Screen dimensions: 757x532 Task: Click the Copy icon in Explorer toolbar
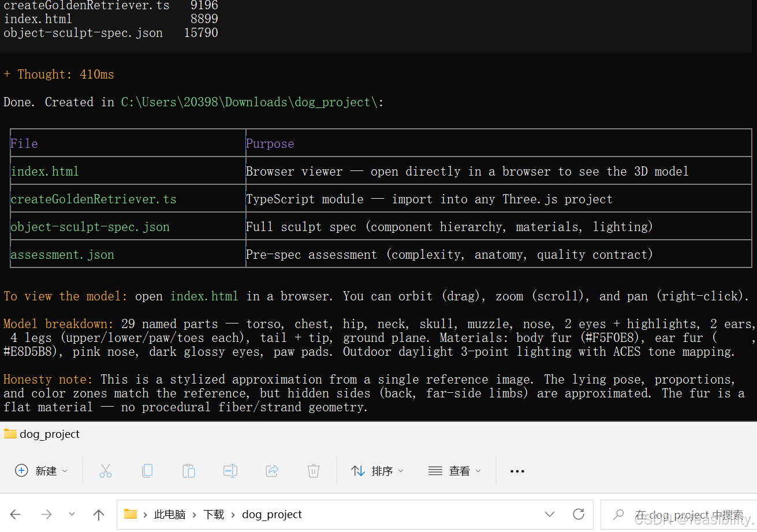[x=147, y=471]
